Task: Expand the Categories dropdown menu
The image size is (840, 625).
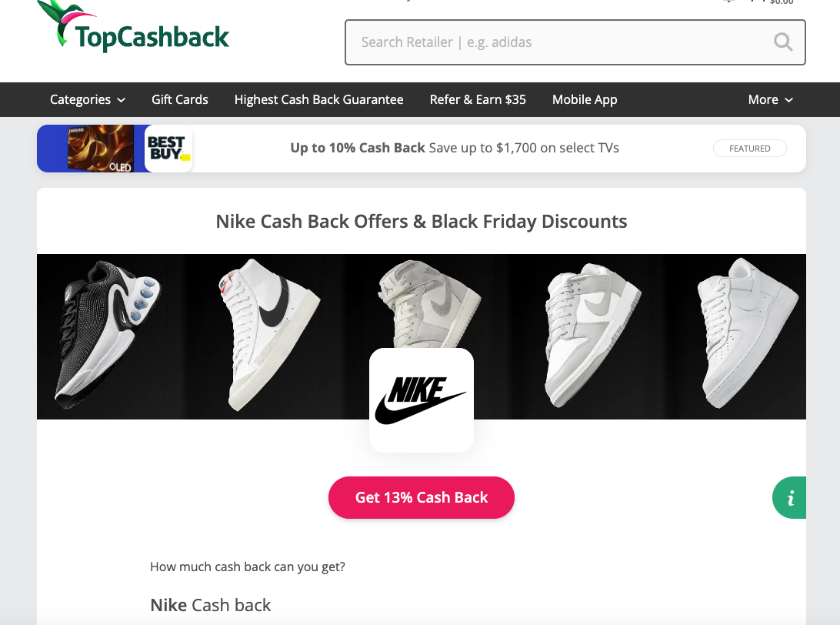Action: pos(87,99)
